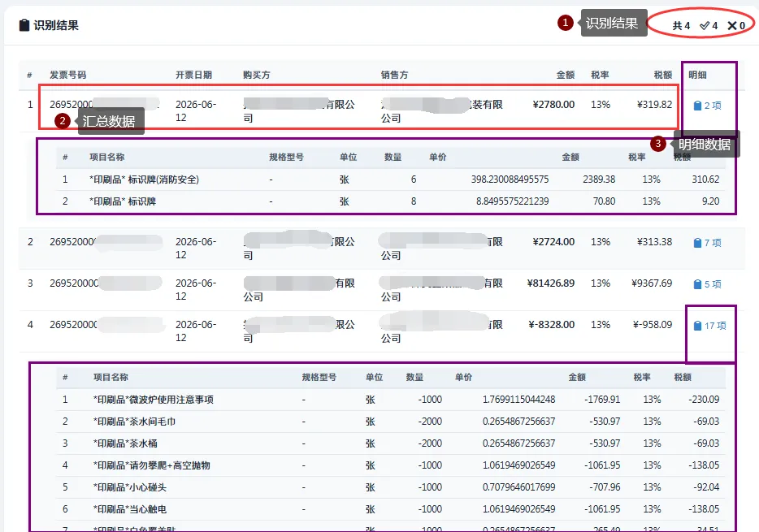Click the 单价 header in the 2-item table
This screenshot has width=759, height=532.
click(x=437, y=158)
